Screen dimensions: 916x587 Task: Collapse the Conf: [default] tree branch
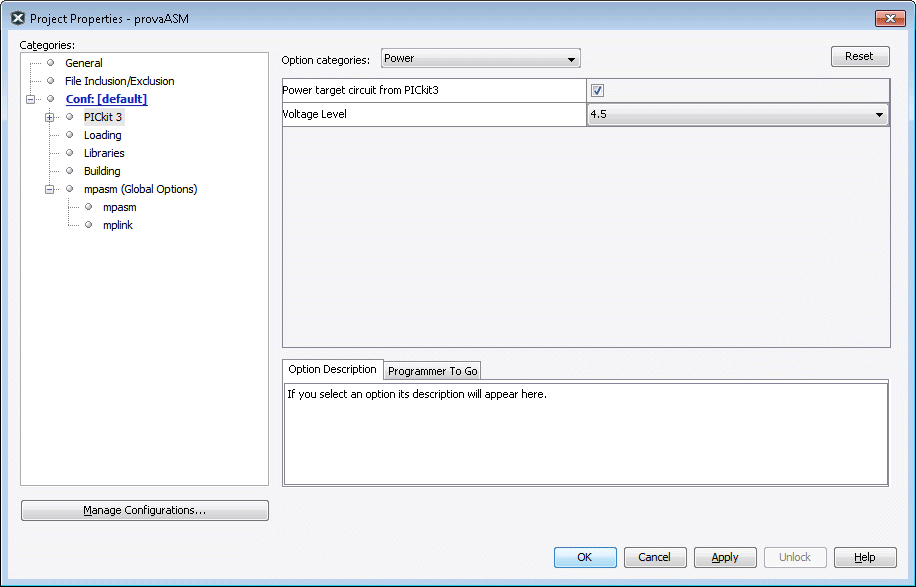click(x=31, y=99)
